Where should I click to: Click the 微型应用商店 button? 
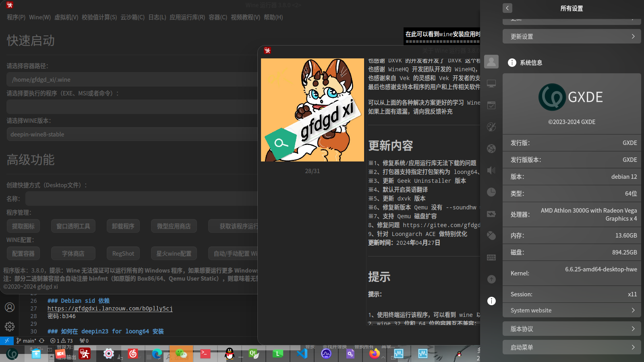pos(174,226)
